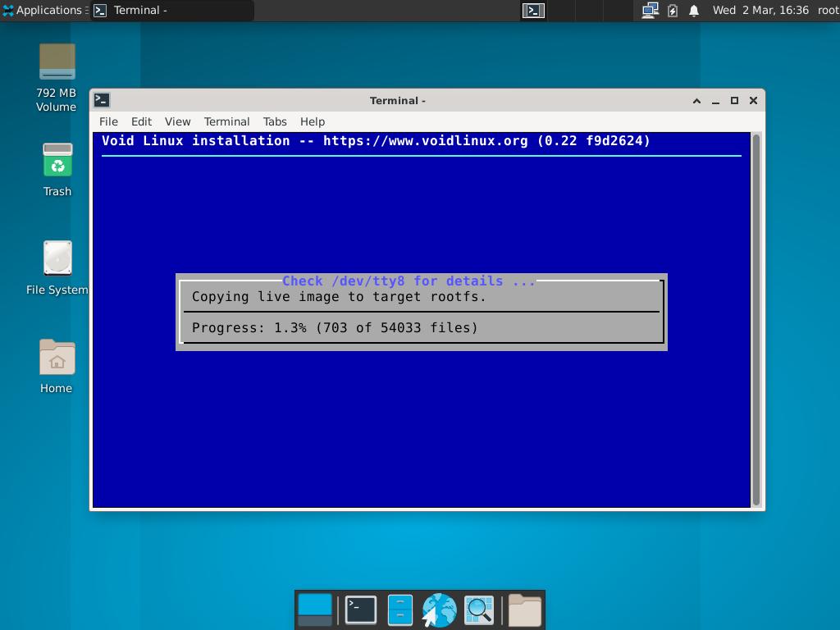Click the 'Copying live image to target rootfs.' text
The image size is (840, 630).
tap(339, 297)
